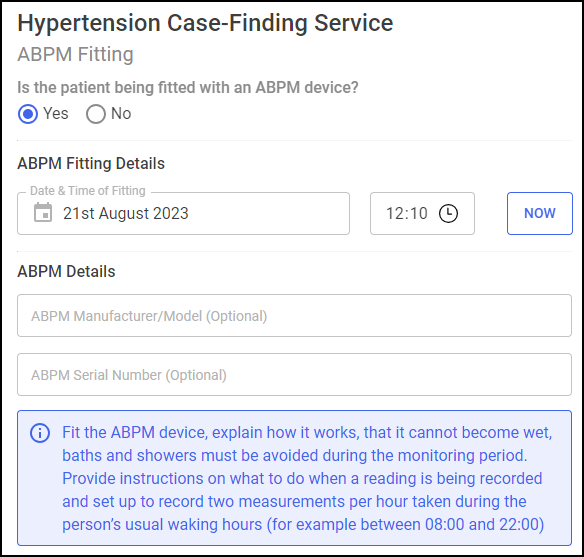Click the calendar icon in date field
Screen dimensions: 584x557
coord(43,213)
